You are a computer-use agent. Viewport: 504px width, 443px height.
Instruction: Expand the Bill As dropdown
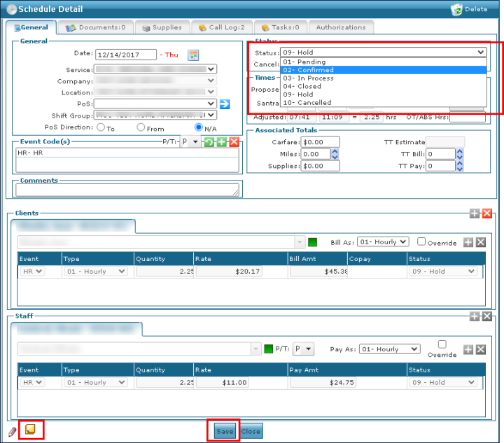click(x=382, y=242)
